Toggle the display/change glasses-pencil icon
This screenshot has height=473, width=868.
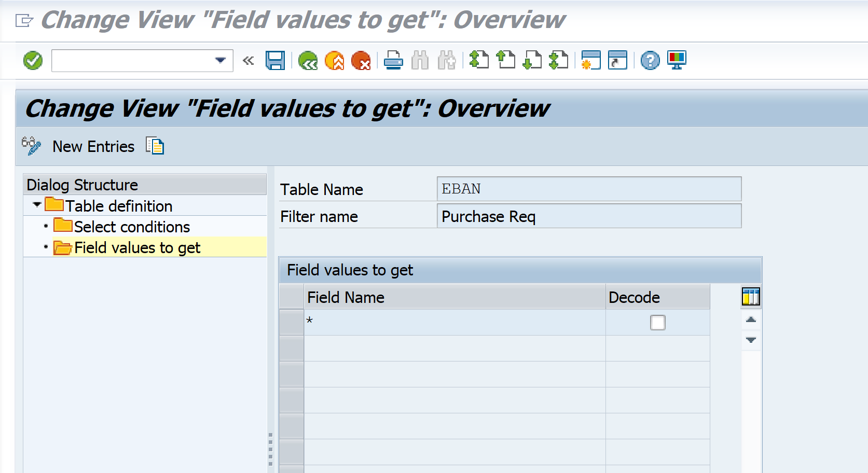(x=31, y=146)
